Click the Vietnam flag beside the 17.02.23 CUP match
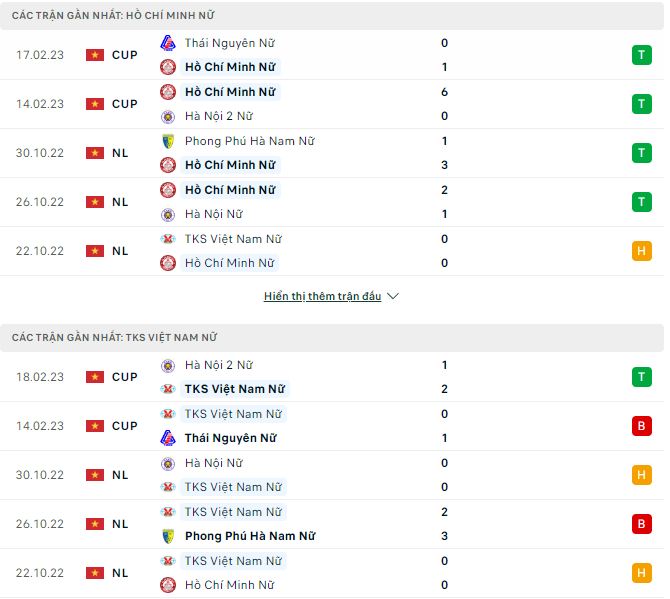The image size is (670, 599). tap(95, 55)
